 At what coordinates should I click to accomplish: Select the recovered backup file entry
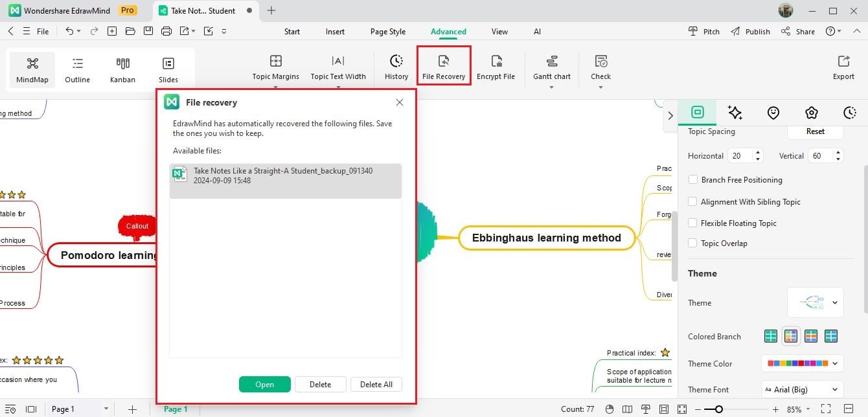(286, 181)
